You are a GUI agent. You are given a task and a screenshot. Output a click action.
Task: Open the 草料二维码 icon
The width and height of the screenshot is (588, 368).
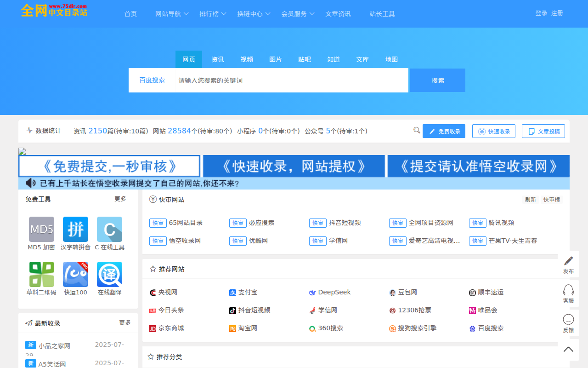pos(41,274)
